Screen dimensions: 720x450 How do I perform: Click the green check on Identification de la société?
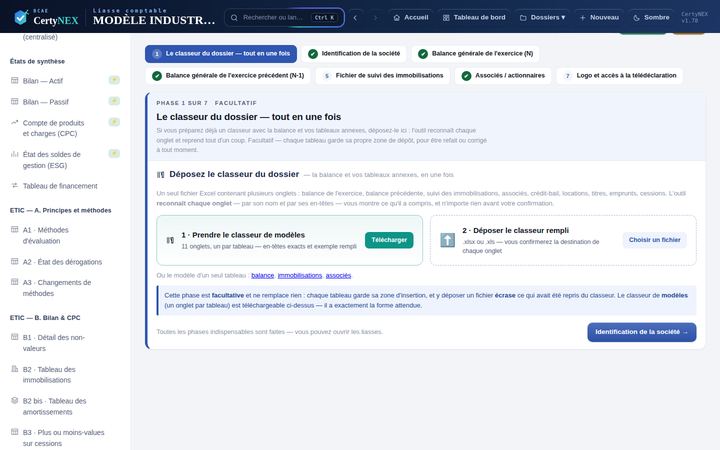[313, 54]
